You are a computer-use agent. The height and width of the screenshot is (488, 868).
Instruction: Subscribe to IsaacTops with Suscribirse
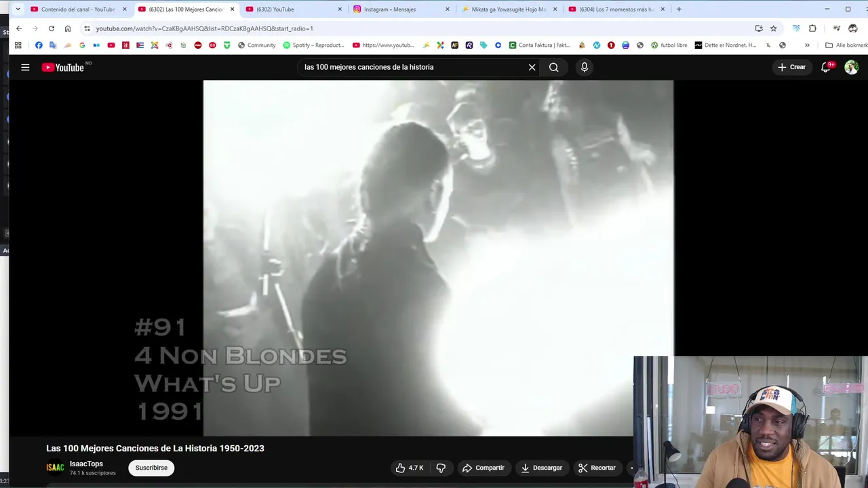coord(151,468)
